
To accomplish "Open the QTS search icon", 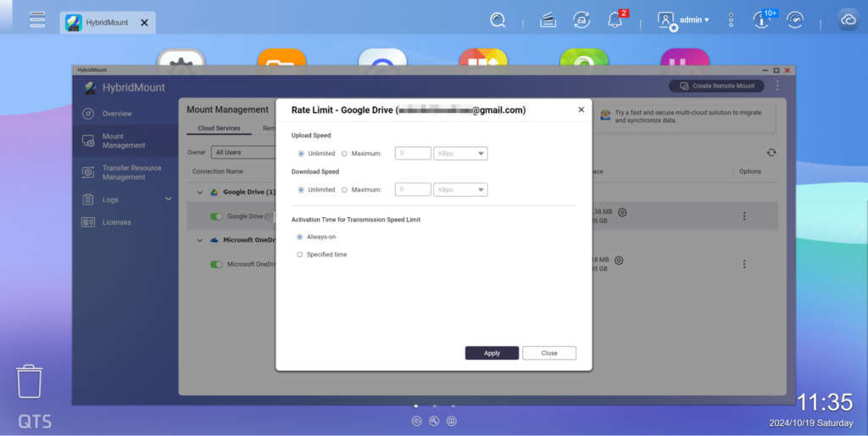I will (x=498, y=20).
